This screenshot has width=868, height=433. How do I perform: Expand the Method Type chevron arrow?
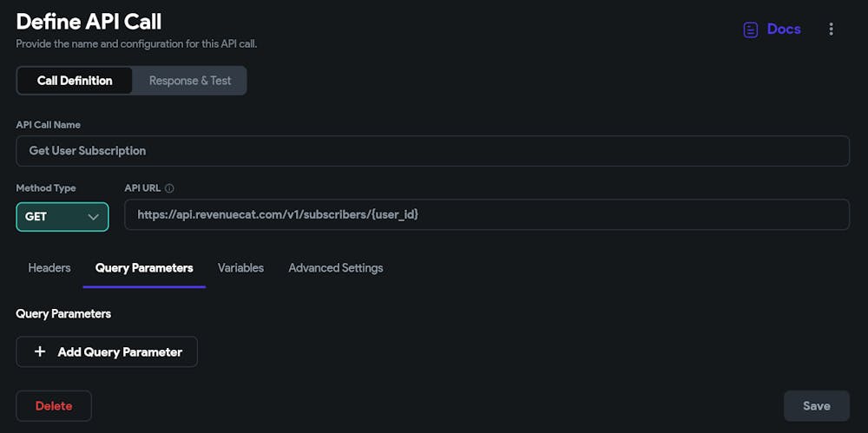click(94, 217)
